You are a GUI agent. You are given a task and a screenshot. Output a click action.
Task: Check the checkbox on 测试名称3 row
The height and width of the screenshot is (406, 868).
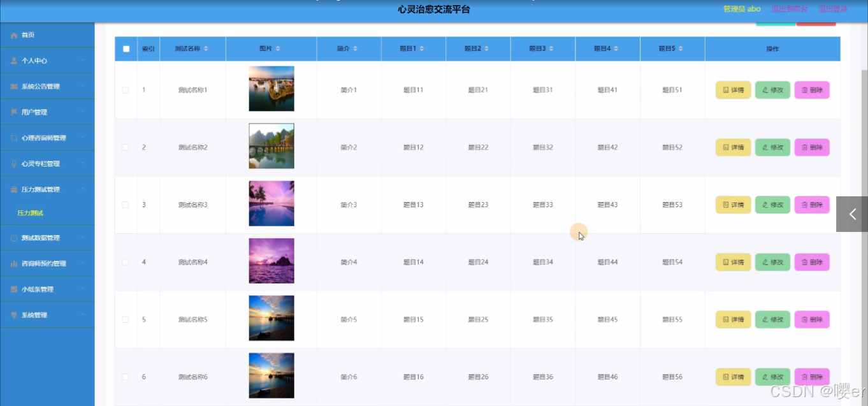point(125,204)
